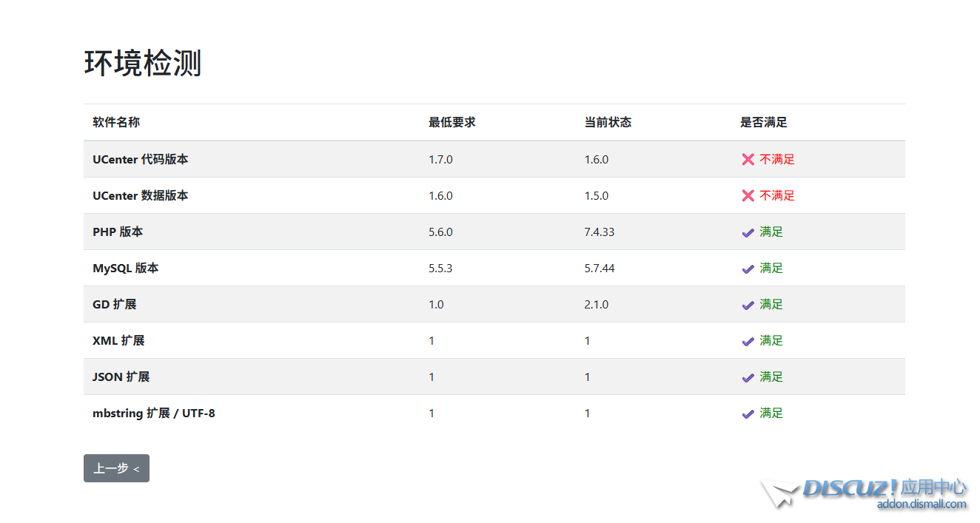Image resolution: width=980 pixels, height=523 pixels.
Task: Click the 最低要求 column header
Action: (452, 122)
